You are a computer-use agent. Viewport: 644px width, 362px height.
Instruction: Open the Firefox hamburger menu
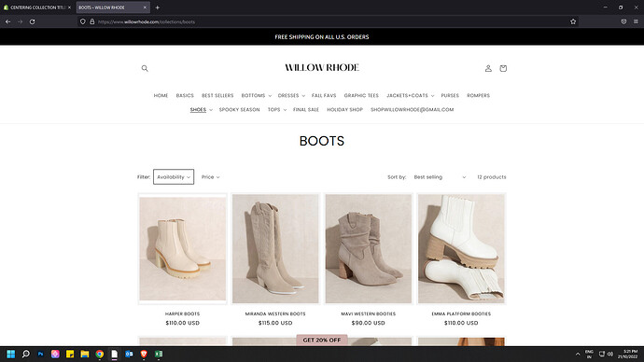click(x=636, y=21)
